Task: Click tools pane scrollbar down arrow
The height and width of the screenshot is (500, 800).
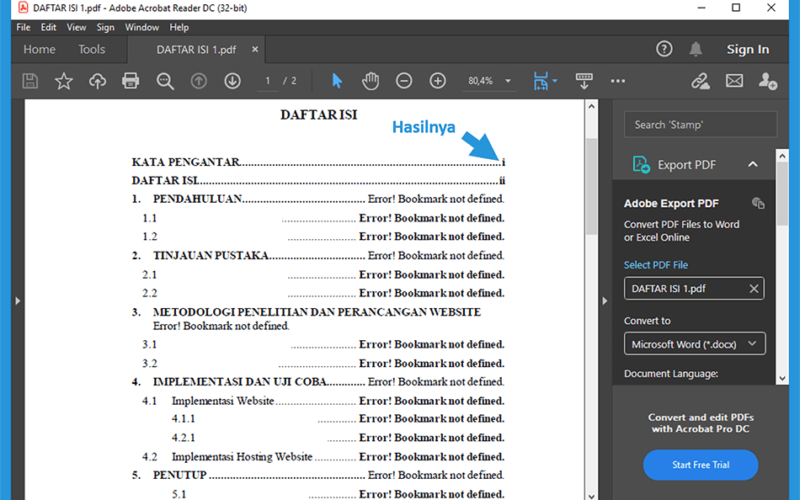Action: click(x=782, y=378)
